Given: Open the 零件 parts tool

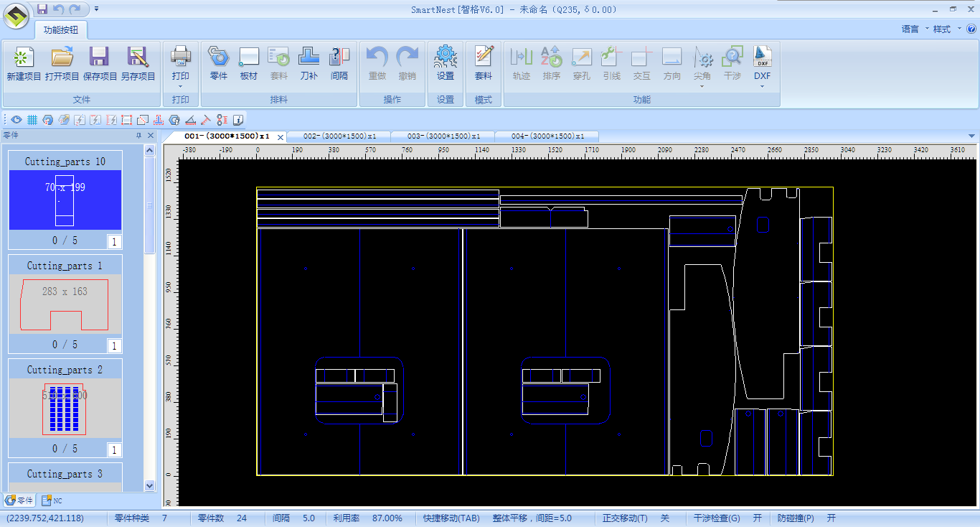Looking at the screenshot, I should [218, 64].
